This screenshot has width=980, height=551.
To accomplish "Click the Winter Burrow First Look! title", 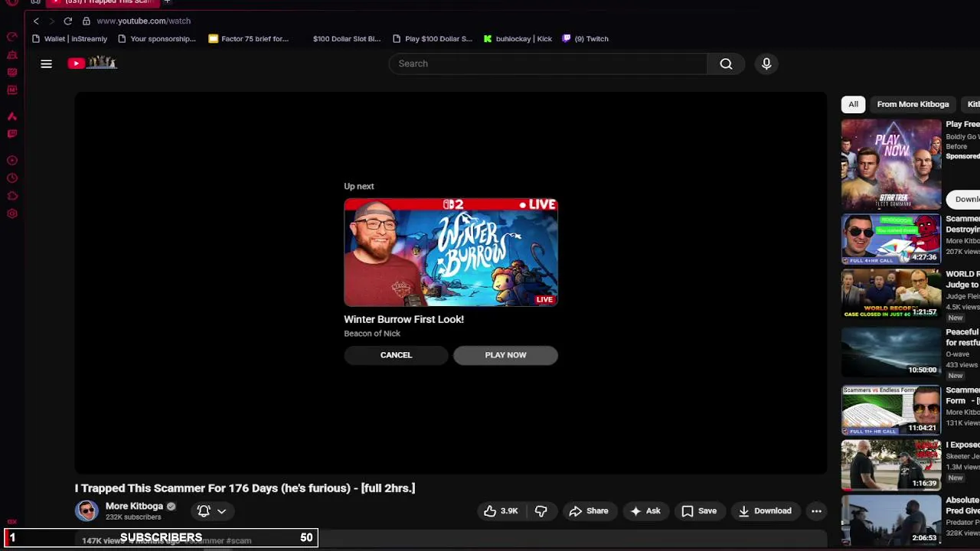I will 403,319.
